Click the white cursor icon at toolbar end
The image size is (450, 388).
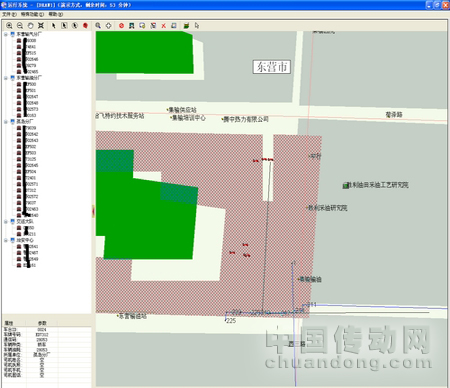[x=197, y=26]
